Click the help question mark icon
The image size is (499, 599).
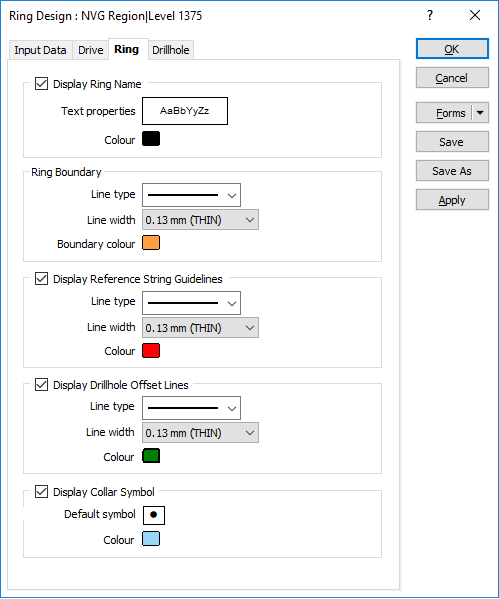pos(430,16)
